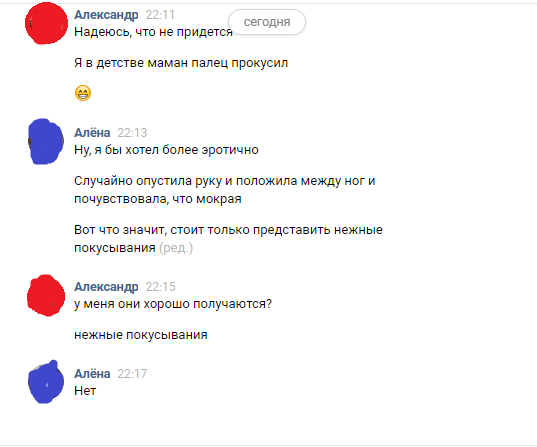The height and width of the screenshot is (447, 537).
Task: Select the message "Надеюсь, что не придется"
Action: coord(153,32)
